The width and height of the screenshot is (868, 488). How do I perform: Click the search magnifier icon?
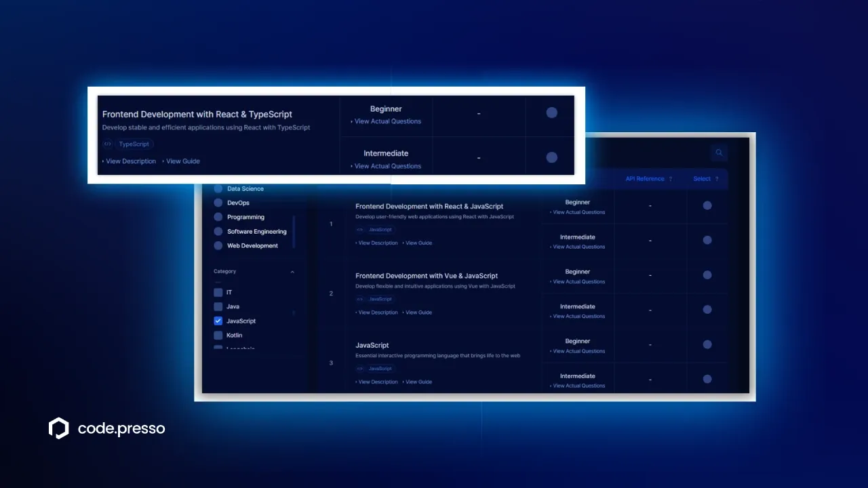click(x=719, y=152)
